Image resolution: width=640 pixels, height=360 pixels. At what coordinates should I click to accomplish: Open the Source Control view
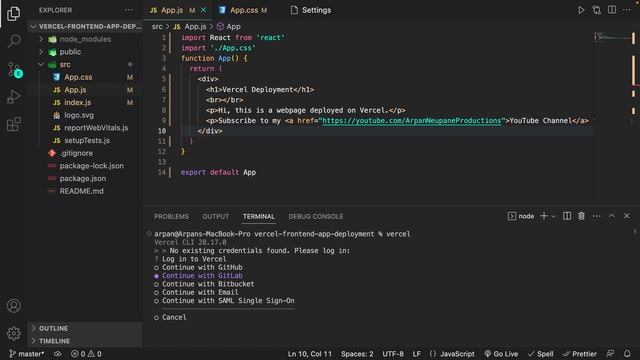[x=15, y=70]
